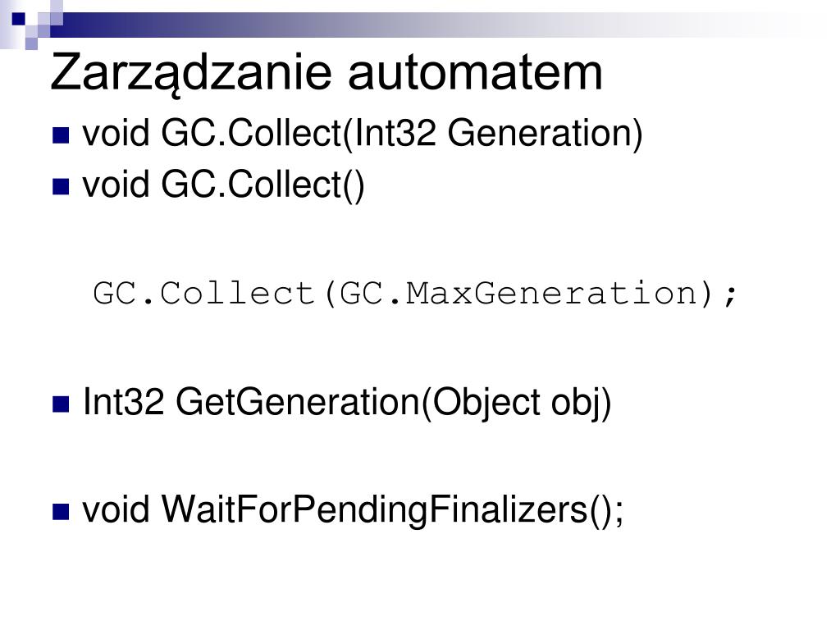Click the bullet next to WaitForPendingFinalizers
Screen dimensions: 840x630
61,511
